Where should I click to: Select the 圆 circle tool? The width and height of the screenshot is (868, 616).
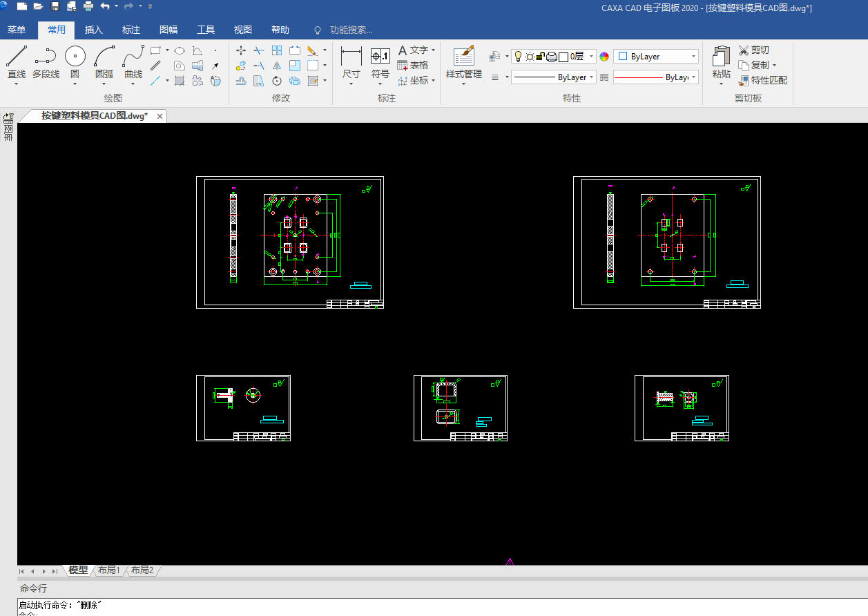(x=75, y=61)
